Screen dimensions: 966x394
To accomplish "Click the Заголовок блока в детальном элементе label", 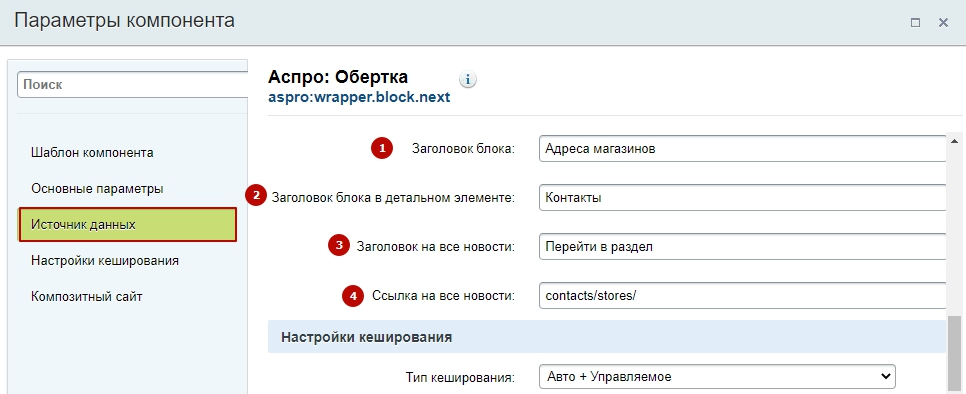I will [393, 198].
